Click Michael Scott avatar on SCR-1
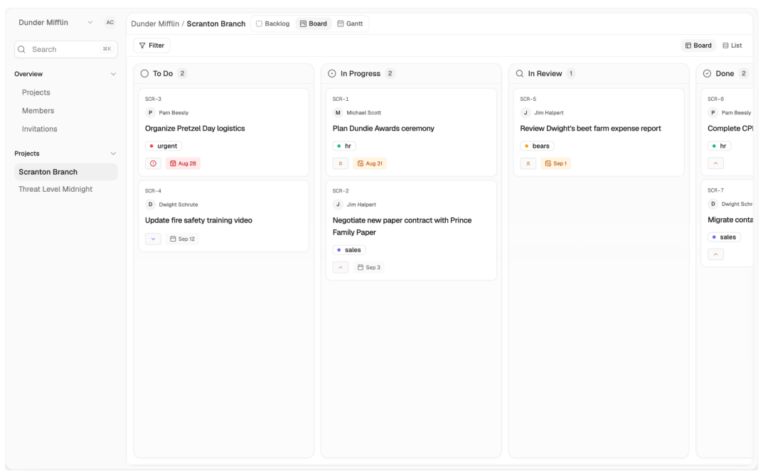 (x=338, y=113)
